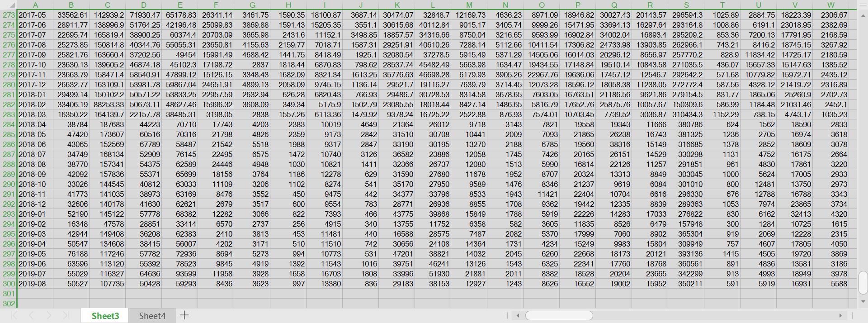868x323 pixels.
Task: Select cell containing 349.34
Action: click(288, 104)
